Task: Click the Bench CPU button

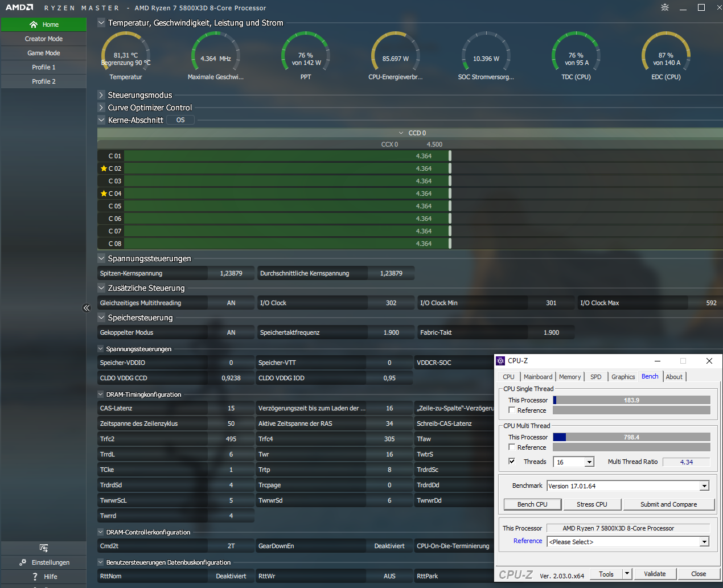Action: tap(533, 504)
